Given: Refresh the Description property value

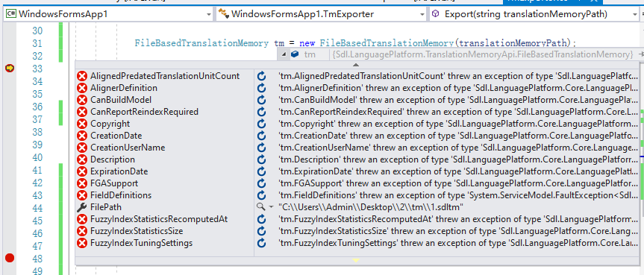Looking at the screenshot, I should (x=261, y=159).
